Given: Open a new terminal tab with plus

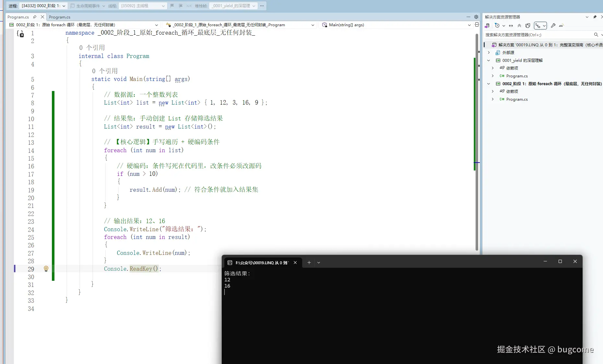Looking at the screenshot, I should coord(309,263).
